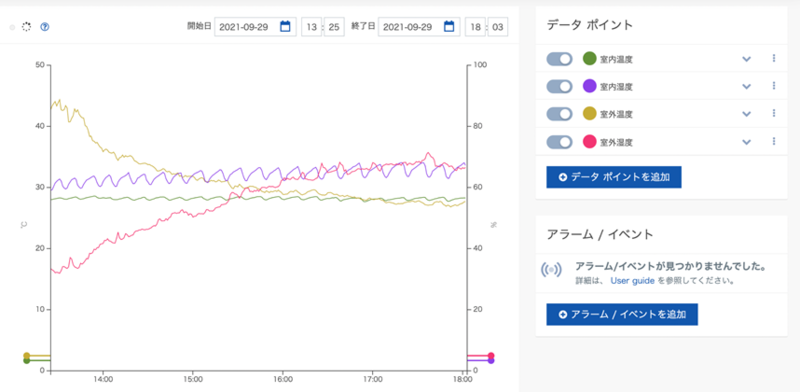This screenshot has height=392, width=800.
Task: Click the アラーム / イベントを追加 button
Action: [x=622, y=314]
